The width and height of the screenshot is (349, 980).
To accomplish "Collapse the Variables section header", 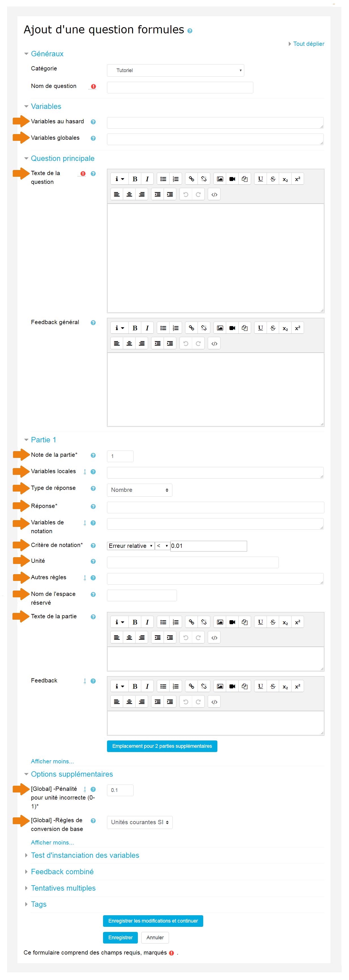I will (46, 107).
